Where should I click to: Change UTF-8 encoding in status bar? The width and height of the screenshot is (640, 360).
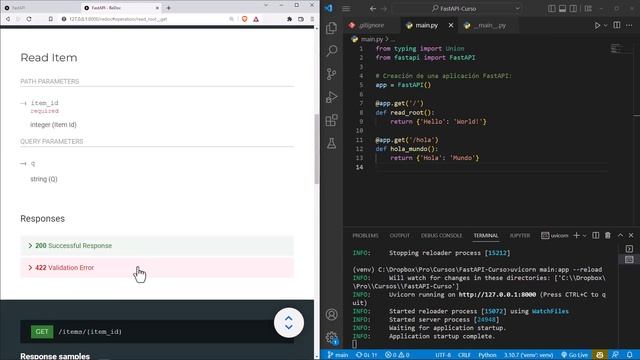443,355
